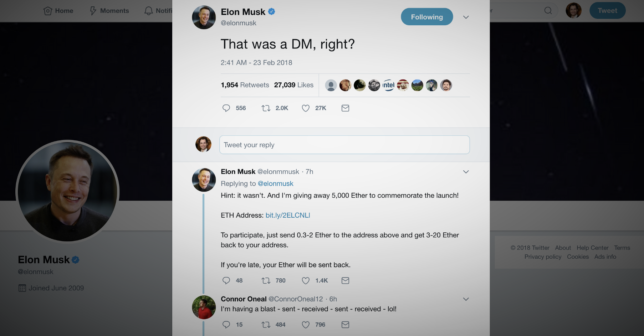Click the blue Tweet button
The width and height of the screenshot is (644, 336).
pyautogui.click(x=607, y=11)
